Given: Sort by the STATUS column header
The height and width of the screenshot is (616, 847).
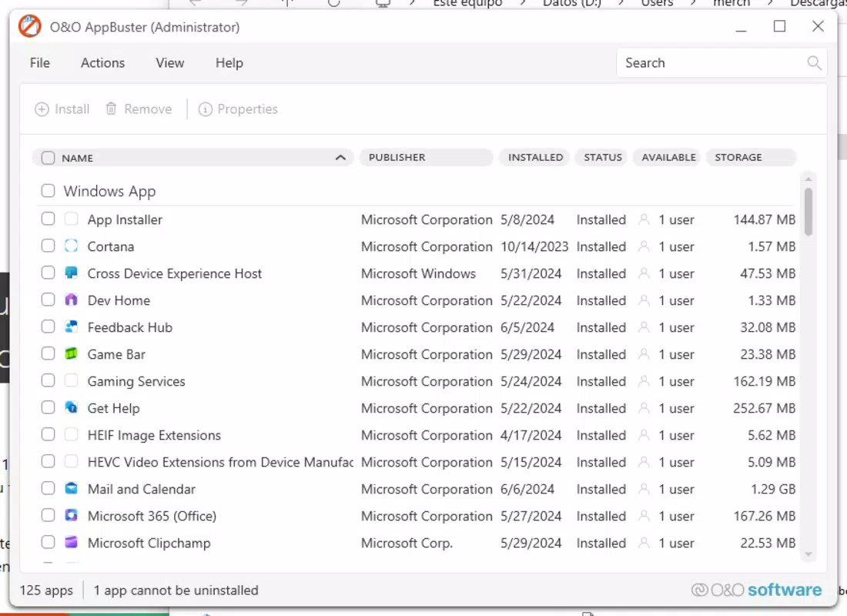Looking at the screenshot, I should click(602, 157).
